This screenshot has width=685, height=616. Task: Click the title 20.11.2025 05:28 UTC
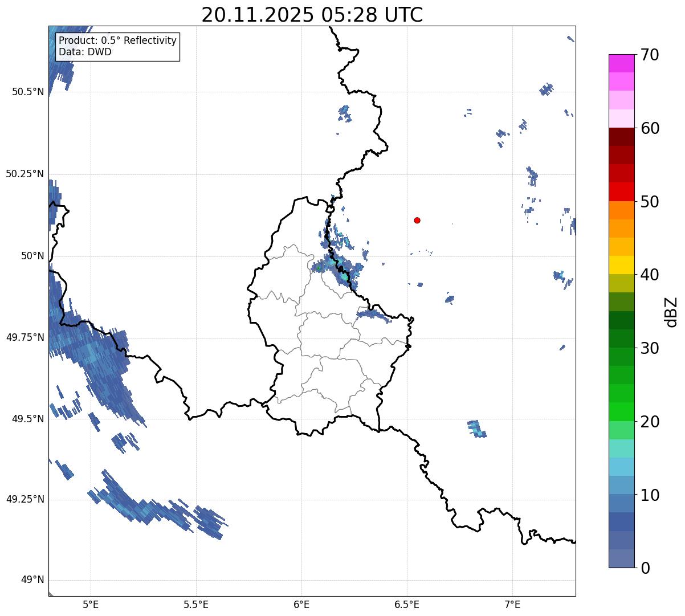(312, 15)
